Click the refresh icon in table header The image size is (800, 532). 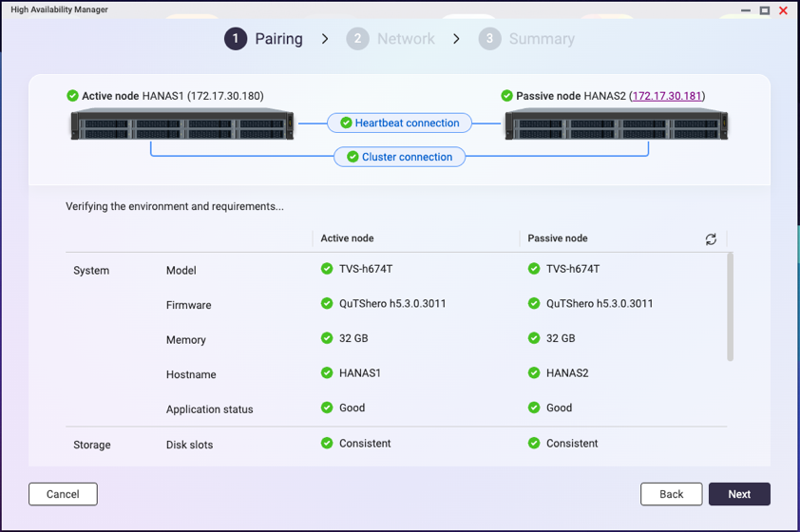point(711,239)
